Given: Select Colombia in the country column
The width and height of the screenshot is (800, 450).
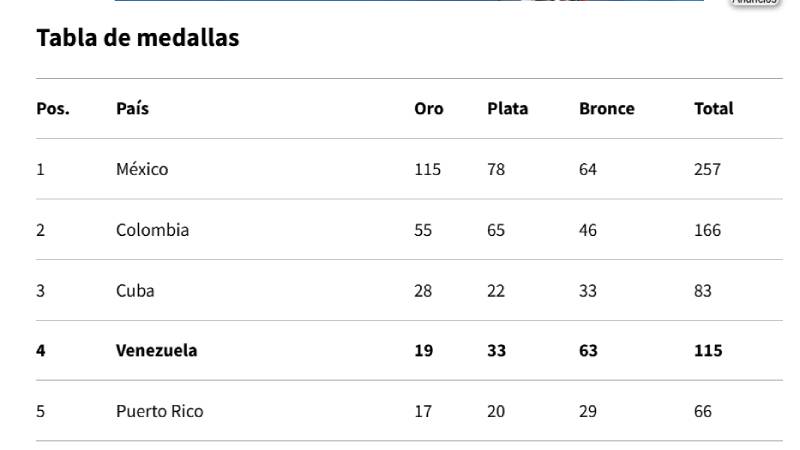Looking at the screenshot, I should pos(152,230).
